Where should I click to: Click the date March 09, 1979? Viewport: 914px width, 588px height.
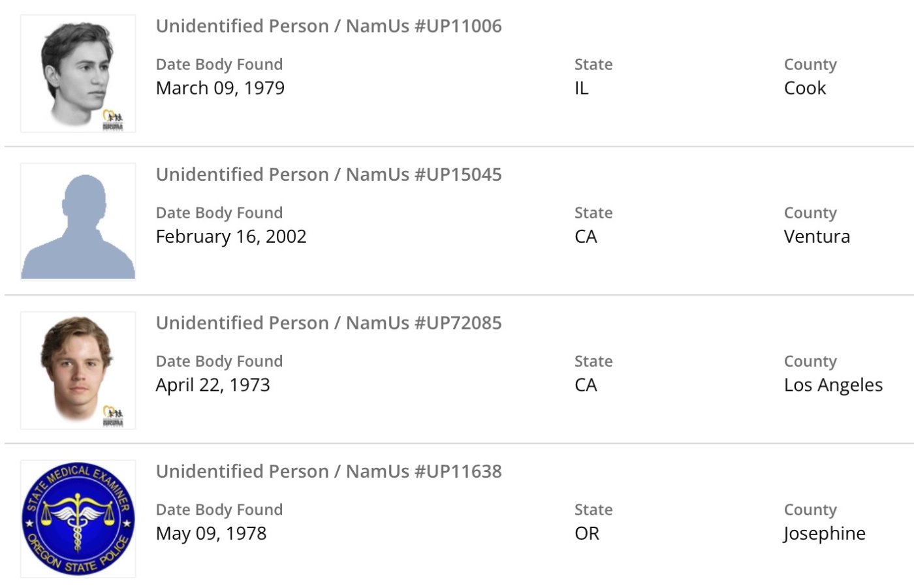[220, 88]
